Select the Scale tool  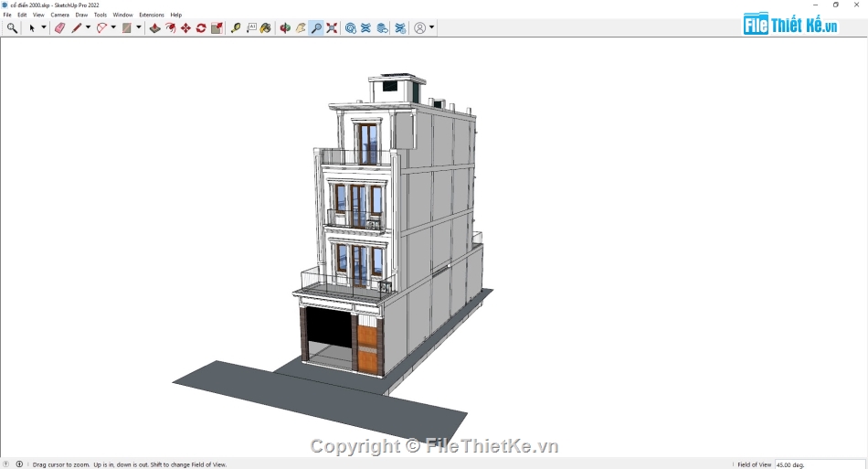pos(217,27)
